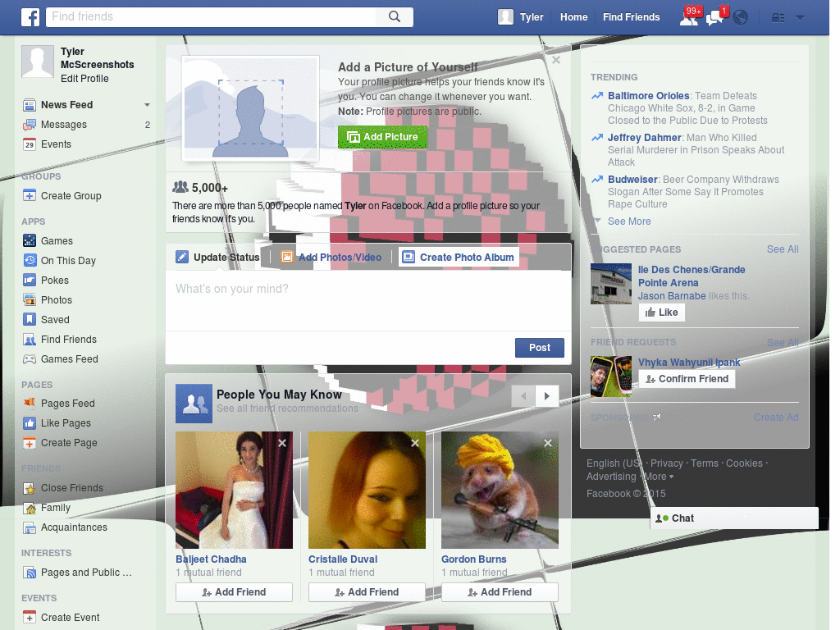Click Tyler's profile picture in top bar
This screenshot has width=840, height=630.
(505, 17)
